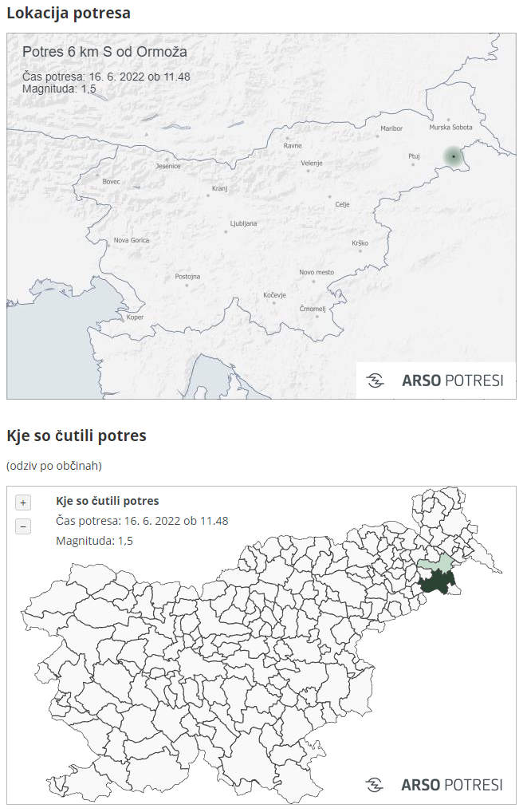Zoom in with the plus button
This screenshot has width=527, height=812.
(23, 503)
